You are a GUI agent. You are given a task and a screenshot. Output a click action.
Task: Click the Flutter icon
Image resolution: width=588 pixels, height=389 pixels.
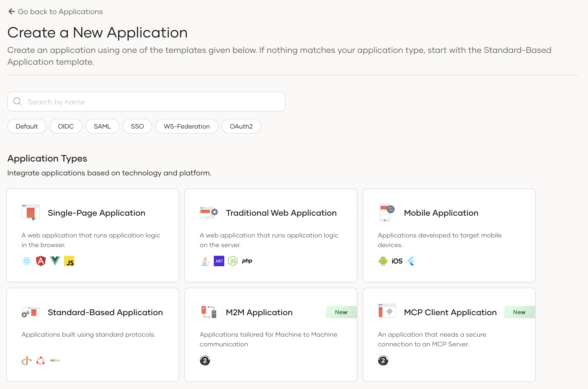pyautogui.click(x=411, y=261)
